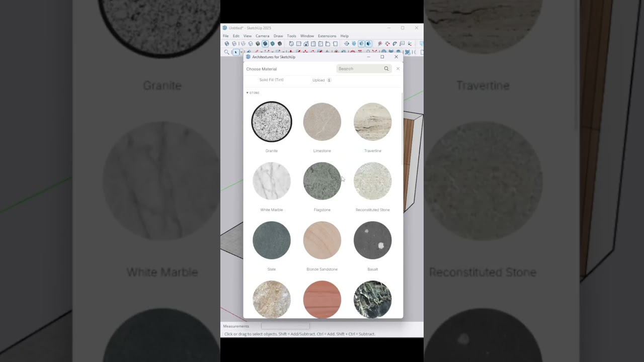Image resolution: width=644 pixels, height=362 pixels.
Task: Choose Solid Fill (Tint) option
Action: coord(271,80)
